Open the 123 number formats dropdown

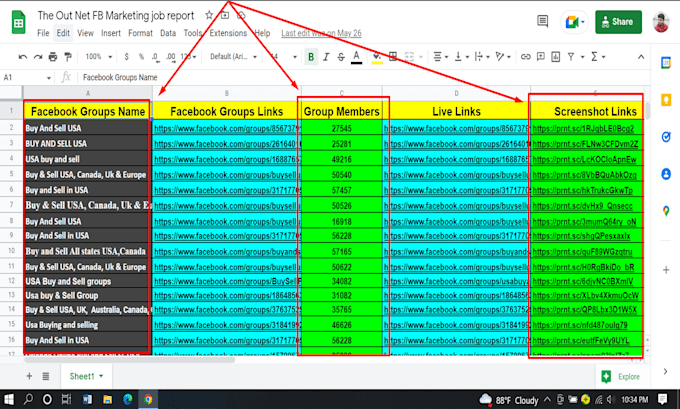point(188,57)
